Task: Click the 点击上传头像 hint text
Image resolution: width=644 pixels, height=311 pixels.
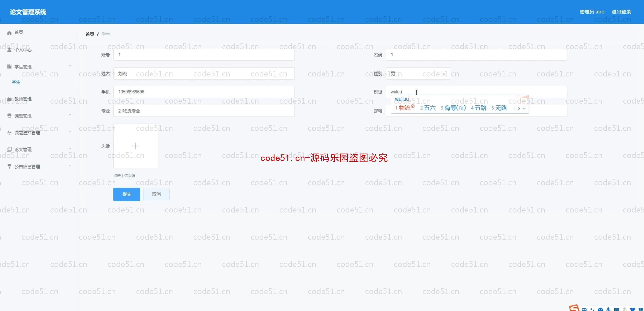Action: click(124, 176)
